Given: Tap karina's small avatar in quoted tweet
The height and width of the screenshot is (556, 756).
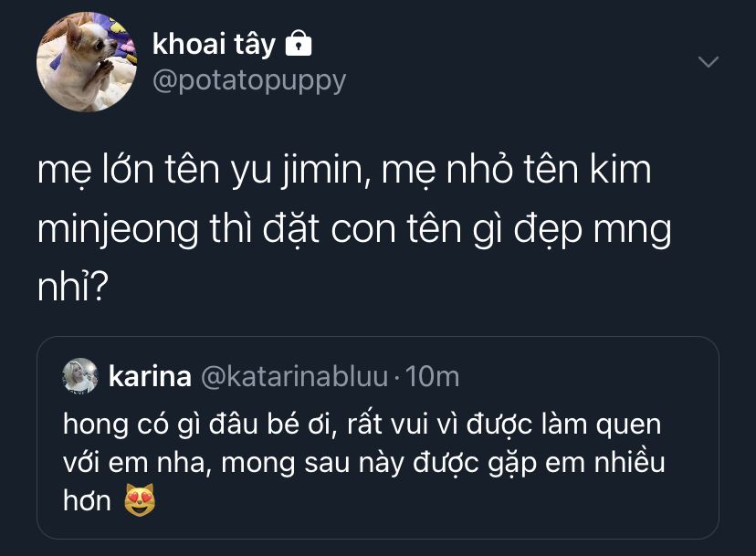Looking at the screenshot, I should 80,375.
